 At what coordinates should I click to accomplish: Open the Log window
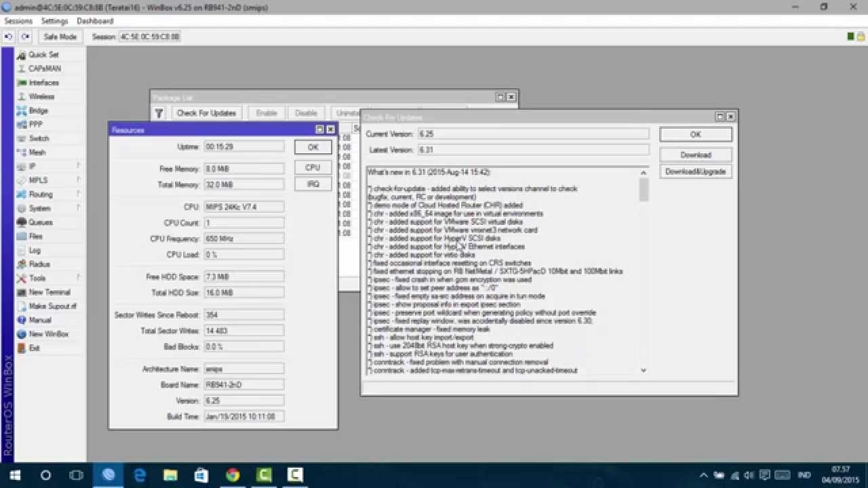34,250
